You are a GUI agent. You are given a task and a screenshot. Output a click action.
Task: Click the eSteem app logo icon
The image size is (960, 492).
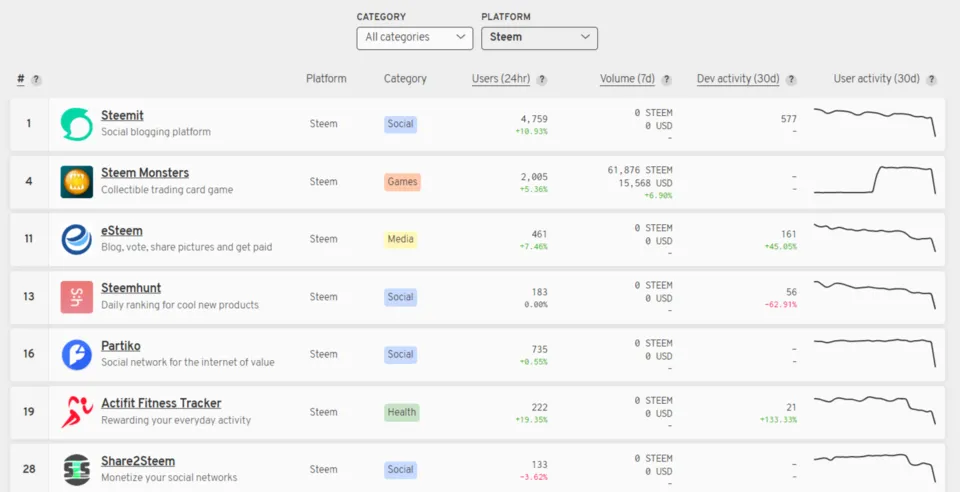click(77, 239)
